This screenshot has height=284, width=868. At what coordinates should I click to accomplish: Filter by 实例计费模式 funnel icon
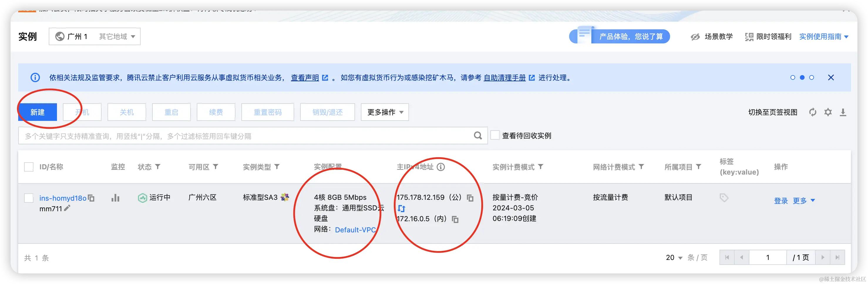541,167
